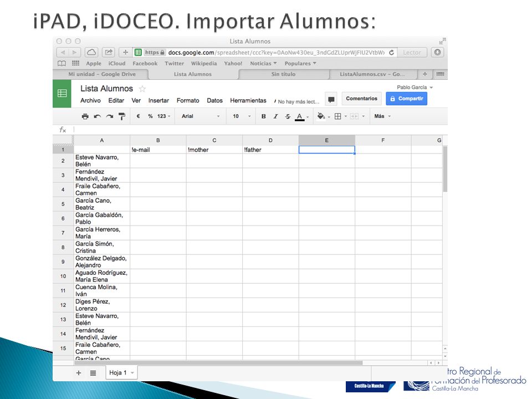Click the blue Compartir button
The image size is (532, 399).
pyautogui.click(x=406, y=99)
